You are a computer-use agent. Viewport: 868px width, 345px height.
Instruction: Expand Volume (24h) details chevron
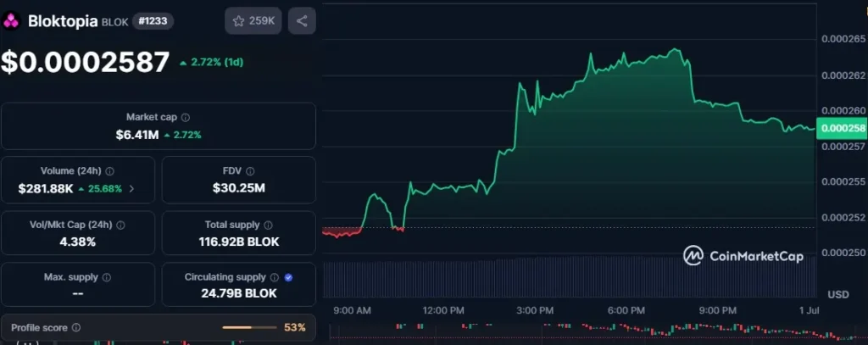pyautogui.click(x=131, y=188)
